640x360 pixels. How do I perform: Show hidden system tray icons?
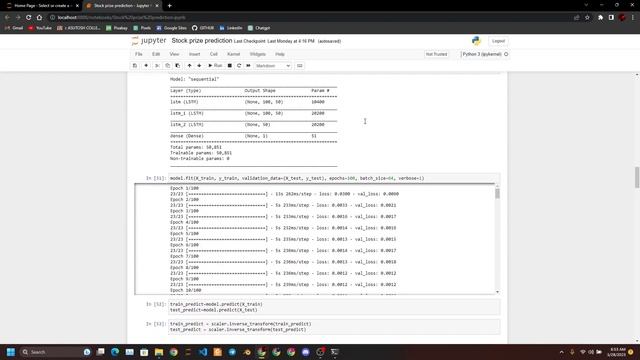562,352
